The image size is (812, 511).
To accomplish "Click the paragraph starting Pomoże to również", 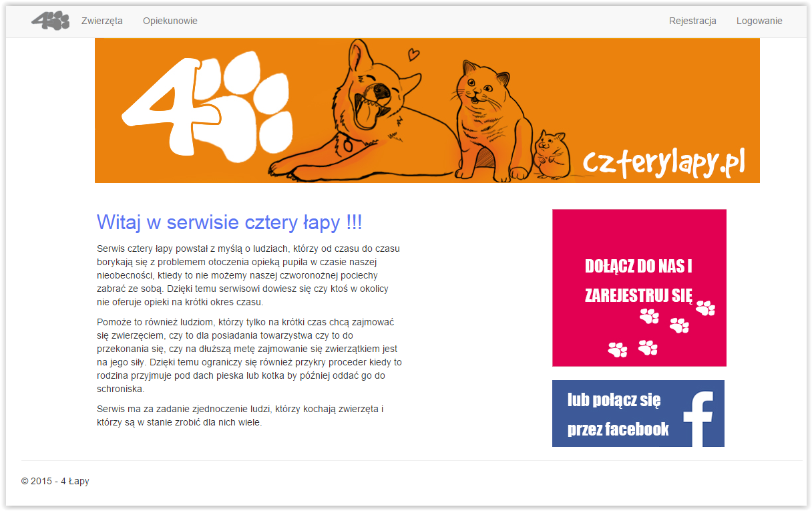I will (250, 355).
